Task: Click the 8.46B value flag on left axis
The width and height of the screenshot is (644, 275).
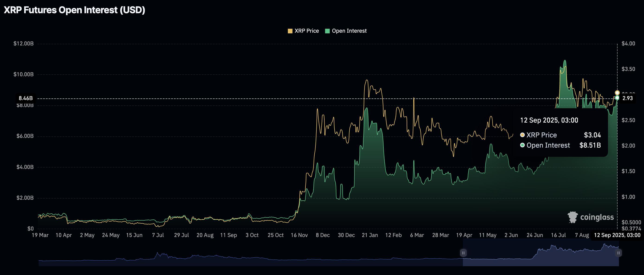Action: pos(26,98)
